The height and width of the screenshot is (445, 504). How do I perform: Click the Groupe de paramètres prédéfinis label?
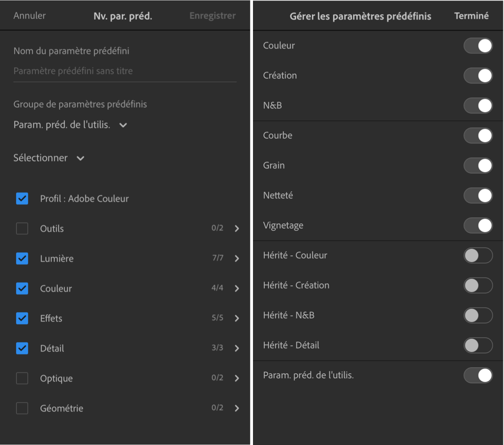80,104
